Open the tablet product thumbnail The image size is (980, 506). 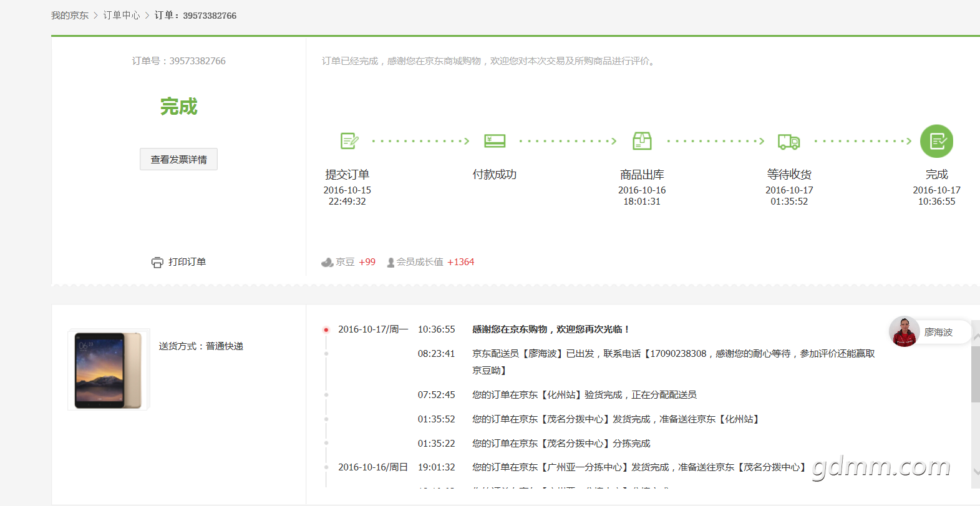pyautogui.click(x=109, y=369)
